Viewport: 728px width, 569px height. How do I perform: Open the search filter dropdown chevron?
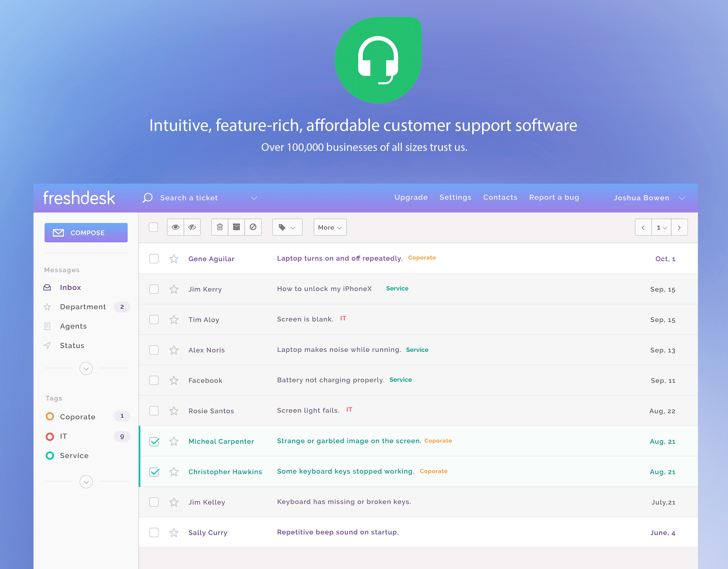click(254, 198)
